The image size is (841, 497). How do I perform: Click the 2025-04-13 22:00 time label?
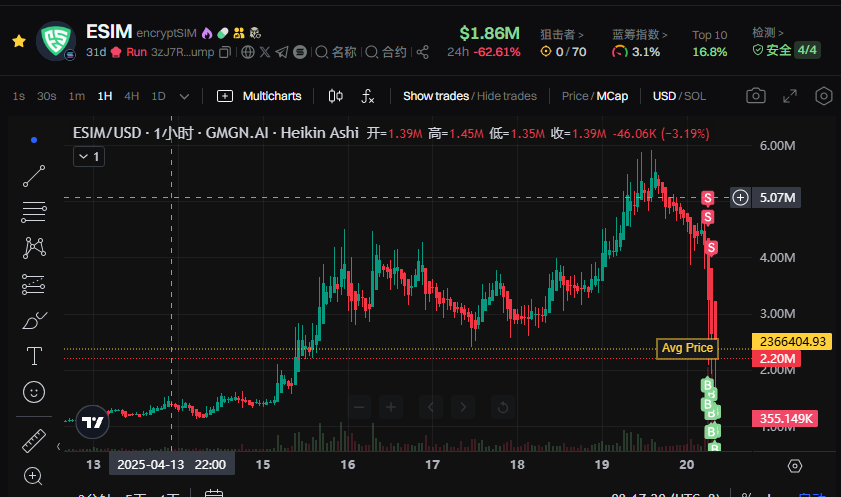pyautogui.click(x=172, y=464)
